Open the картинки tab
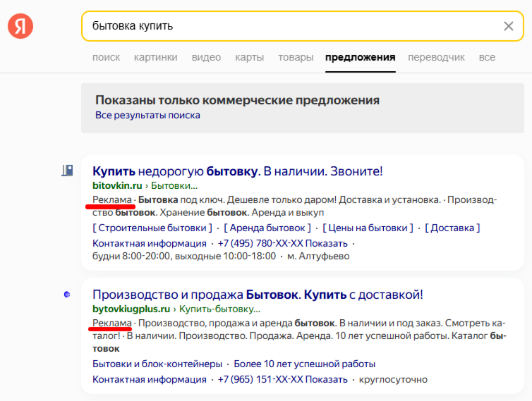 pos(155,57)
